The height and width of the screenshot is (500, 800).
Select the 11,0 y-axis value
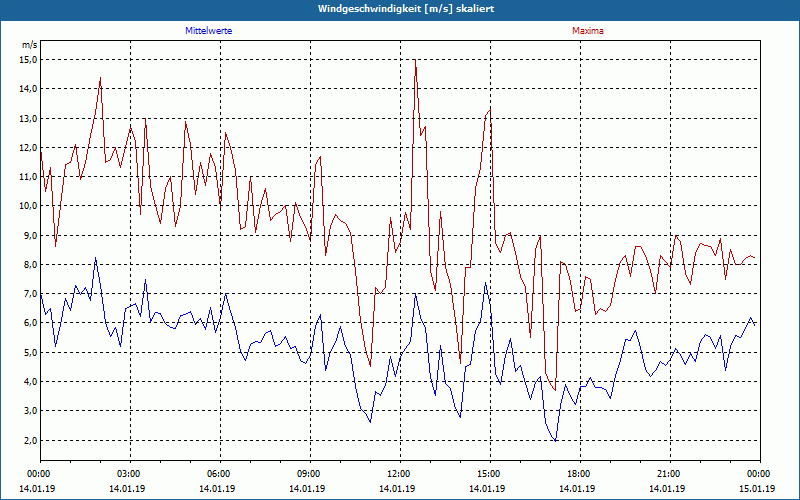(x=29, y=177)
